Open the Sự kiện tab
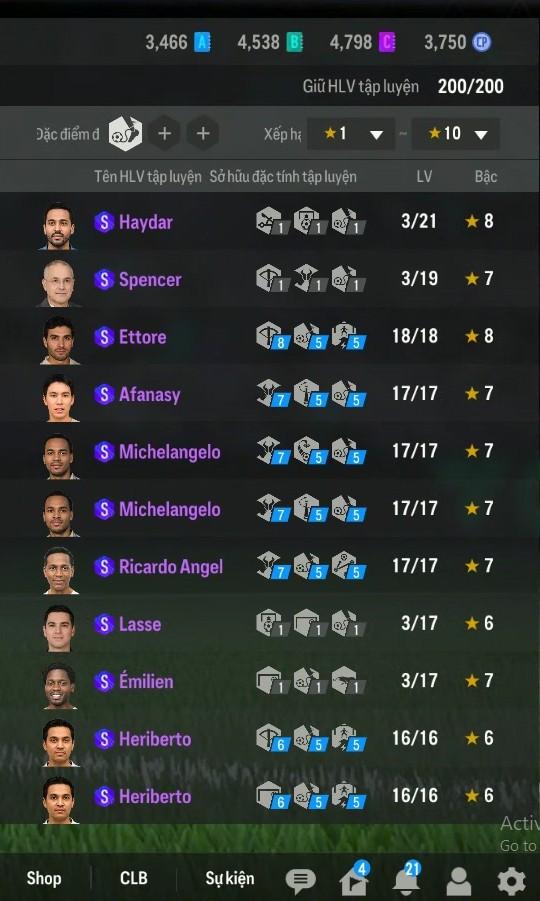This screenshot has width=540, height=901. coord(230,879)
